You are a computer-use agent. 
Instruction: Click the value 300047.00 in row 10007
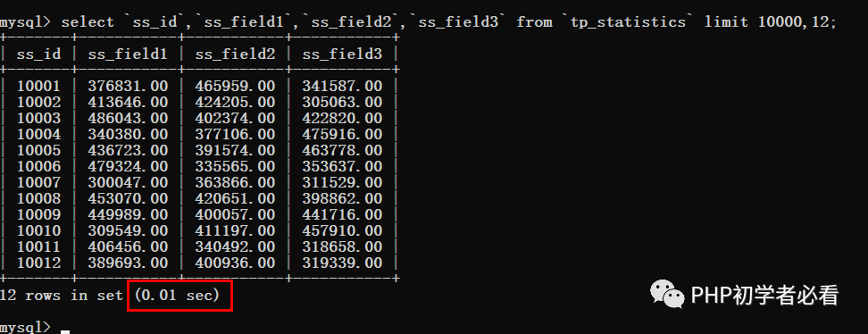click(128, 182)
